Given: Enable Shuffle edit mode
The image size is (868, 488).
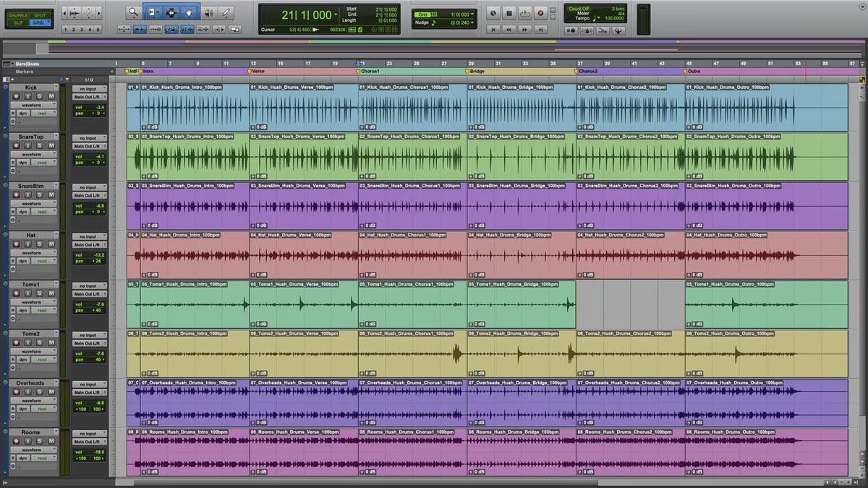Looking at the screenshot, I should coord(18,14).
